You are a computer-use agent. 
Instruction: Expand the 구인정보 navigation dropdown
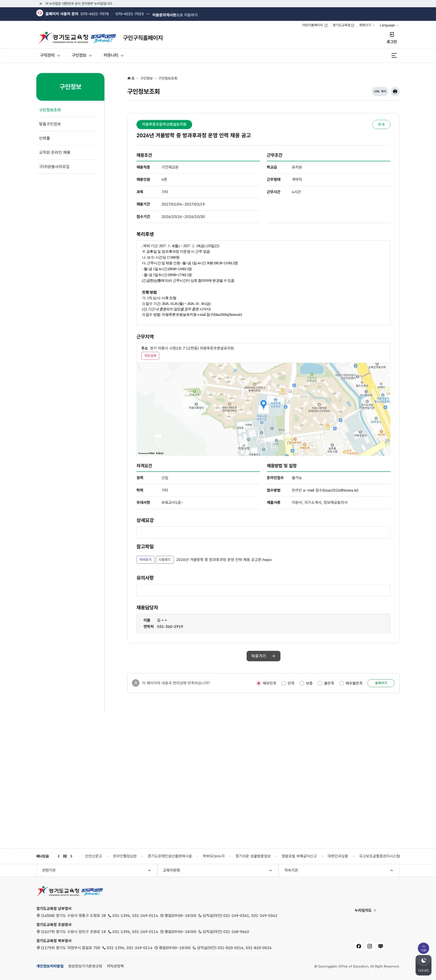click(x=82, y=56)
